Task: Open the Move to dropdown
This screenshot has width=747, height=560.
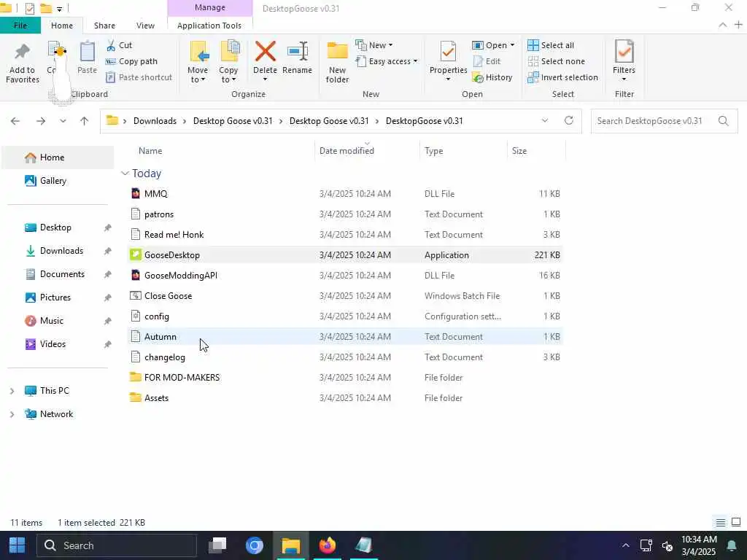Action: coord(198,75)
